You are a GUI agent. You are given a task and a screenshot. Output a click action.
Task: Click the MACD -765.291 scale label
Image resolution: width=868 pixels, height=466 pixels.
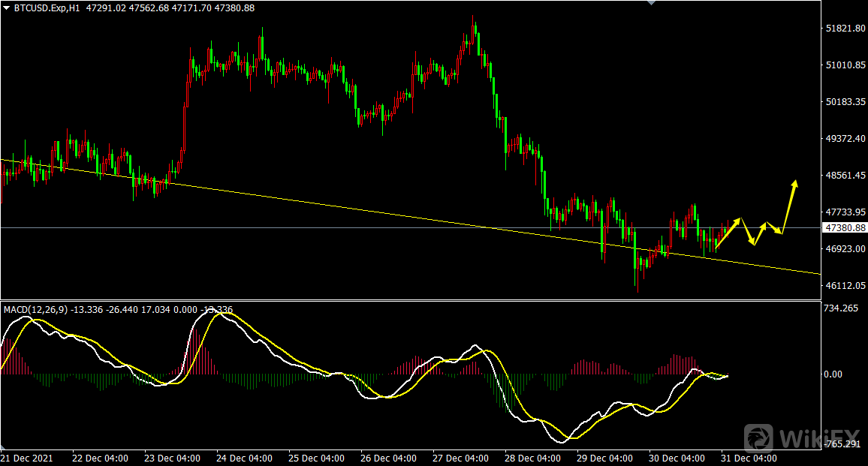click(841, 445)
